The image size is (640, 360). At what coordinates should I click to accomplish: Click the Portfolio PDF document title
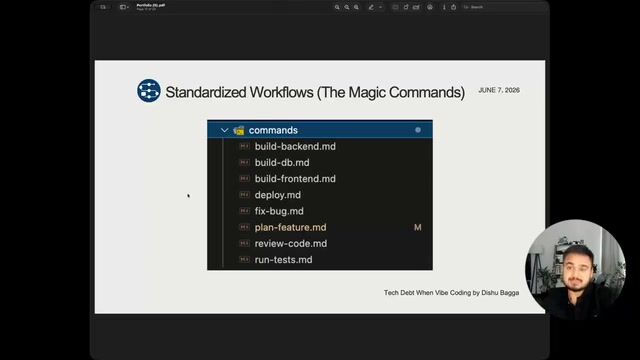coord(151,5)
